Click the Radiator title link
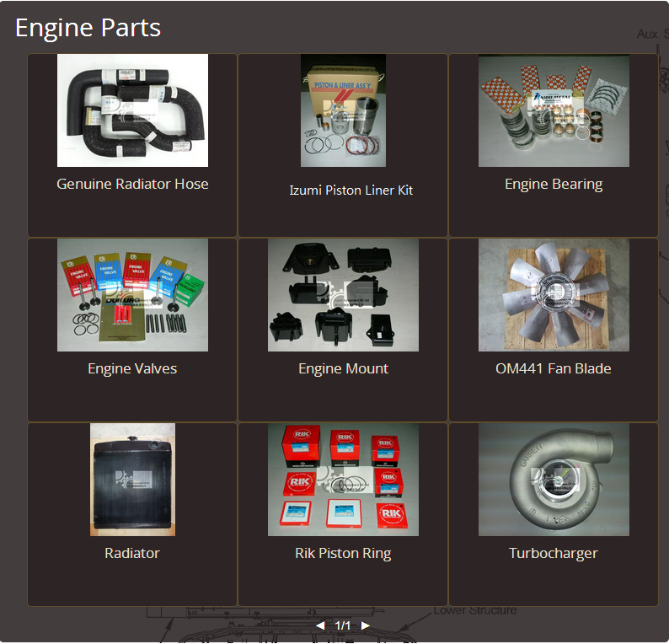The width and height of the screenshot is (669, 644). click(x=132, y=553)
